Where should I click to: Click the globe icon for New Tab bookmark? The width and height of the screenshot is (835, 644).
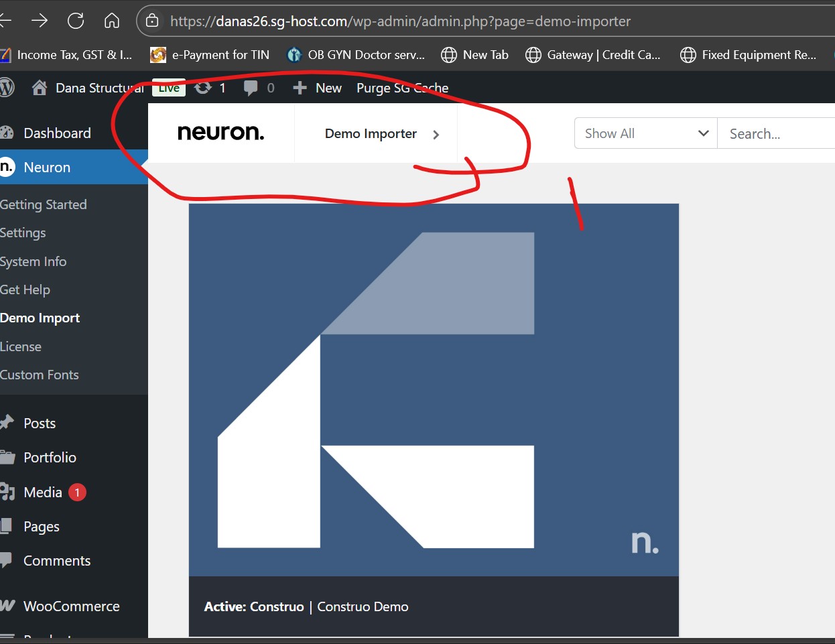(x=449, y=55)
